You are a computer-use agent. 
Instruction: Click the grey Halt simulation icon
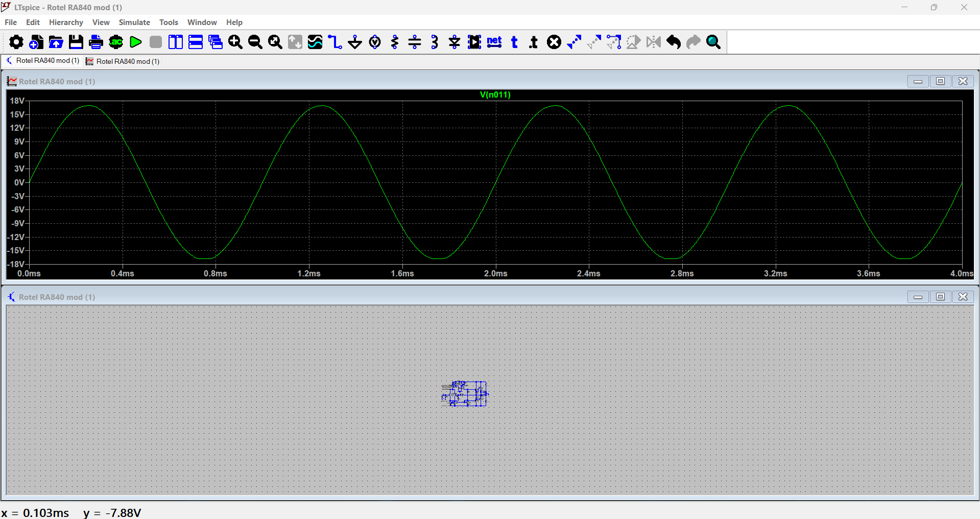[156, 42]
